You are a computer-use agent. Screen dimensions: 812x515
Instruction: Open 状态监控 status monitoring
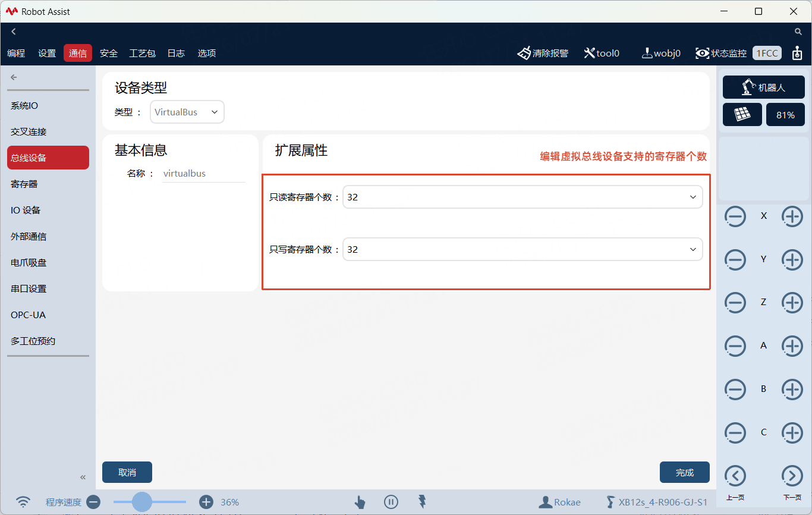tap(721, 53)
